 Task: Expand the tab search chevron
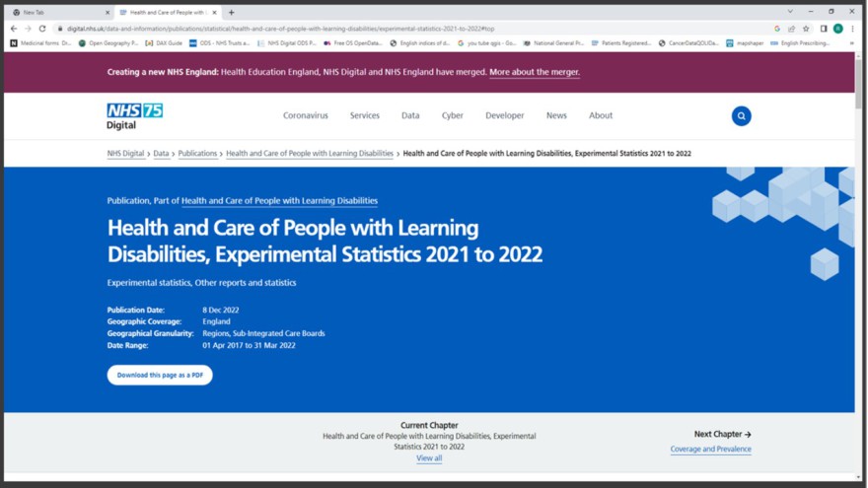(x=788, y=12)
